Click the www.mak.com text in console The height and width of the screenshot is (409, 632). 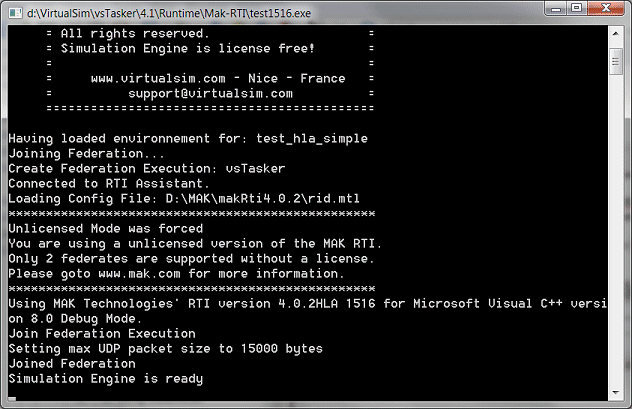pyautogui.click(x=138, y=273)
